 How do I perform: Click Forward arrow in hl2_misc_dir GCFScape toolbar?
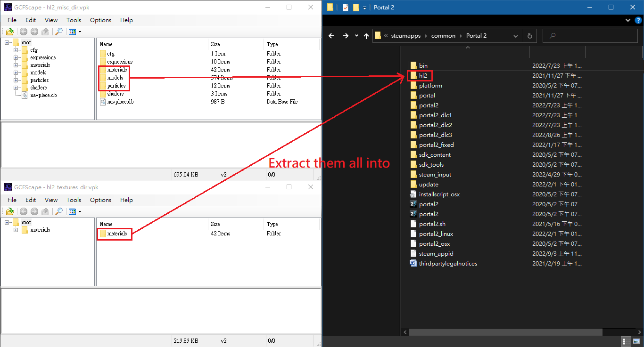(34, 32)
